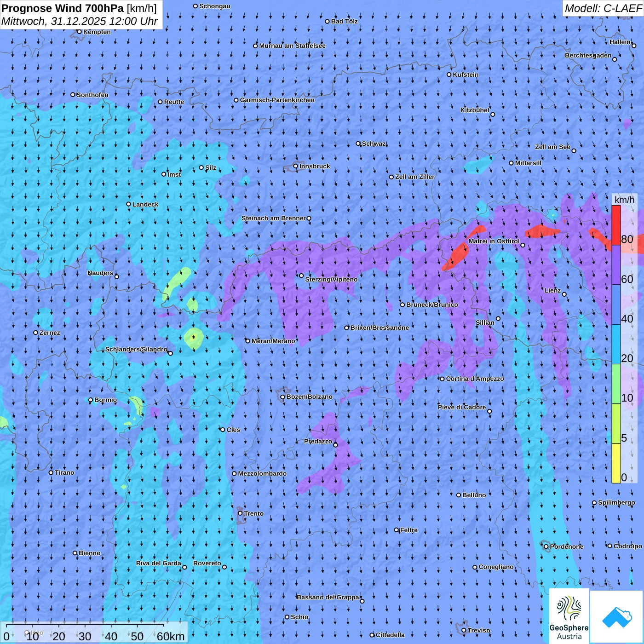The width and height of the screenshot is (644, 644).
Task: Click the 'Spilimbergo' label
Action: coord(616,502)
